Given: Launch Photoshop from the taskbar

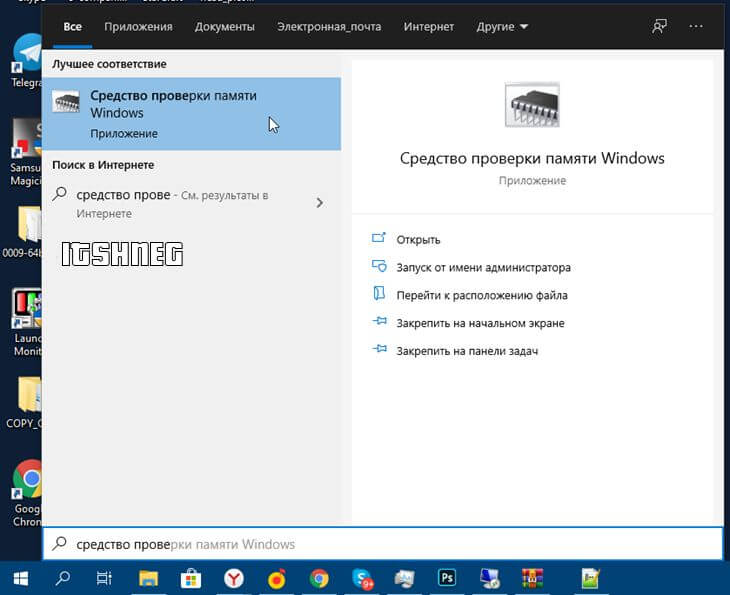Looking at the screenshot, I should 447,579.
